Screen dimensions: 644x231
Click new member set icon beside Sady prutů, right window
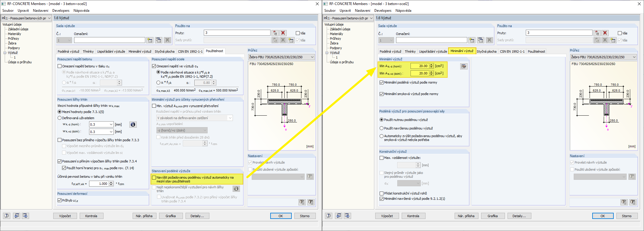pyautogui.click(x=613, y=40)
